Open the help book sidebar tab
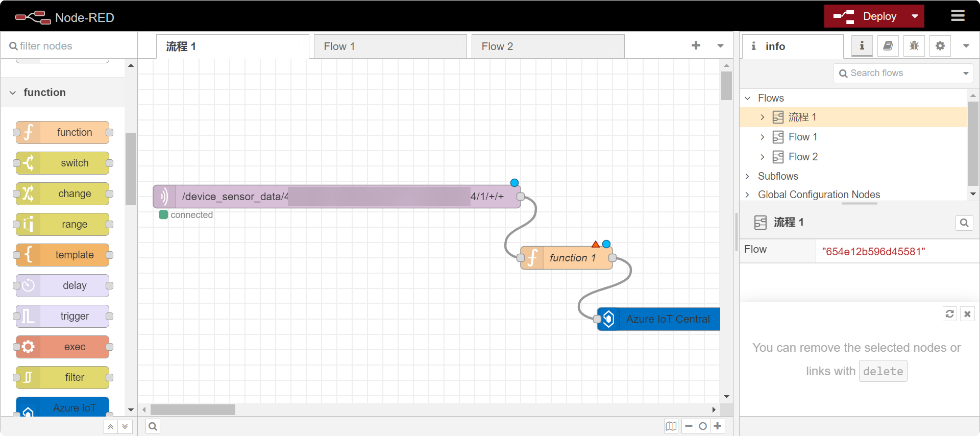Image resolution: width=980 pixels, height=436 pixels. coord(888,46)
